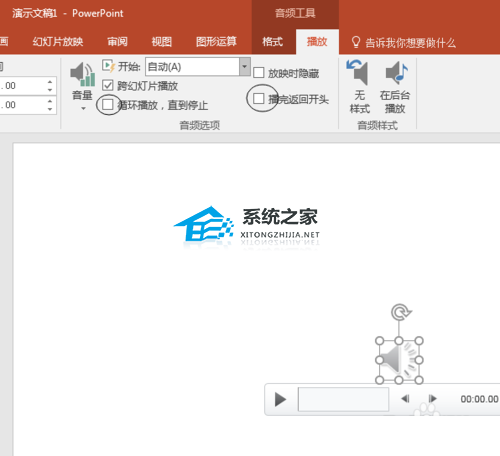Select 在后台播放 audio style

[x=395, y=88]
